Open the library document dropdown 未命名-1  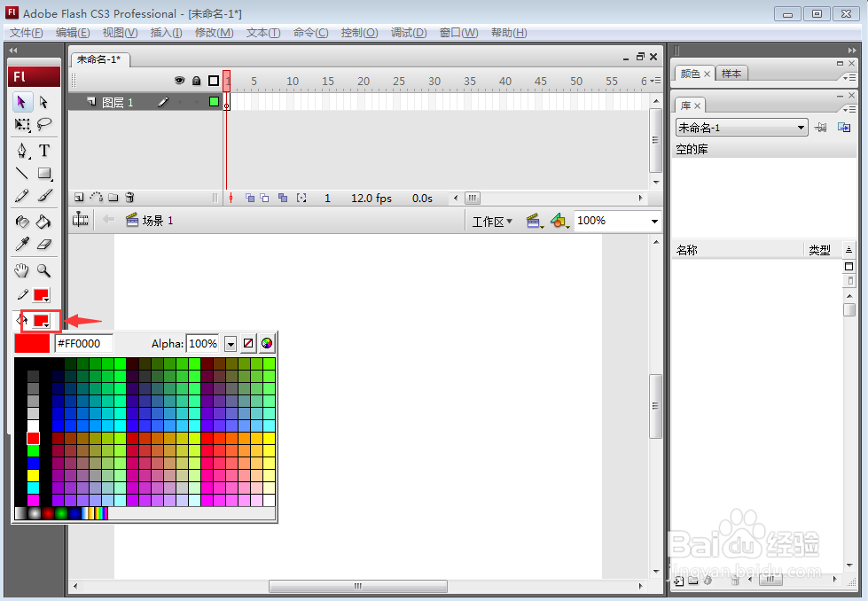click(x=742, y=128)
